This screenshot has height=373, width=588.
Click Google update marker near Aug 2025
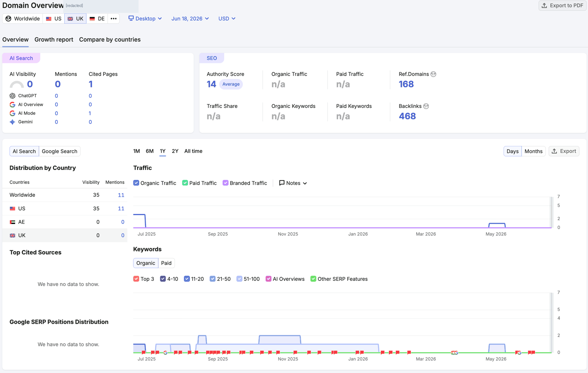pyautogui.click(x=165, y=352)
